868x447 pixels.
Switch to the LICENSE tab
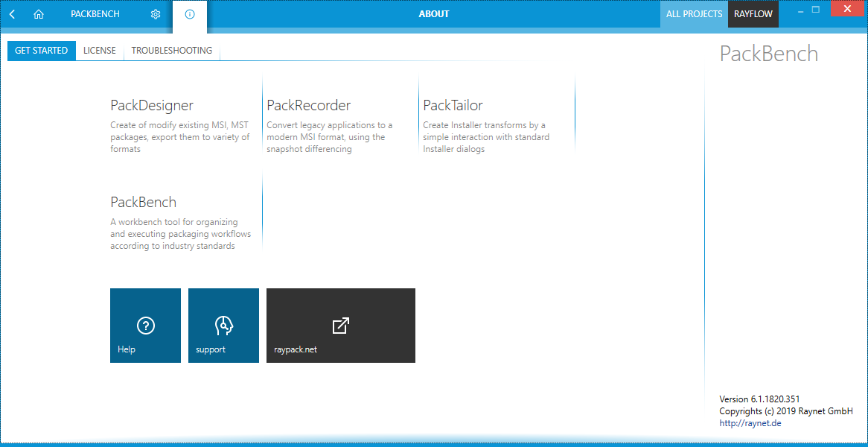coord(100,51)
